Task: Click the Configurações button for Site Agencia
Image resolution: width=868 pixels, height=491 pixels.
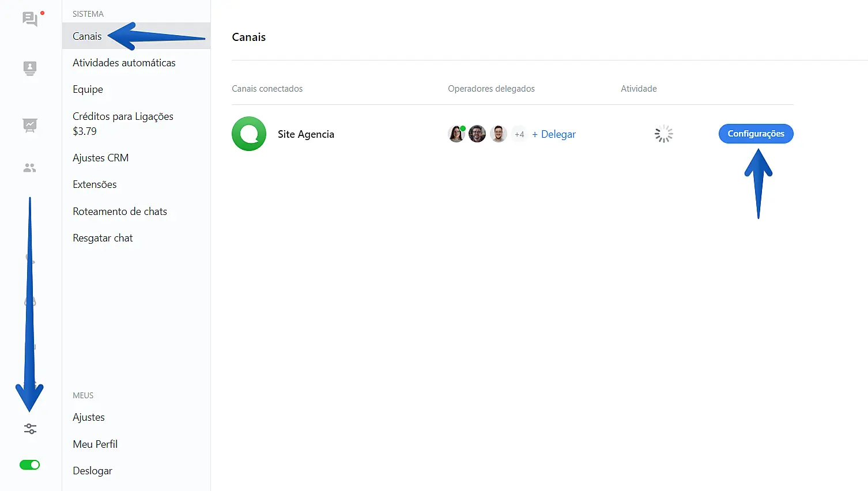Action: click(x=756, y=134)
